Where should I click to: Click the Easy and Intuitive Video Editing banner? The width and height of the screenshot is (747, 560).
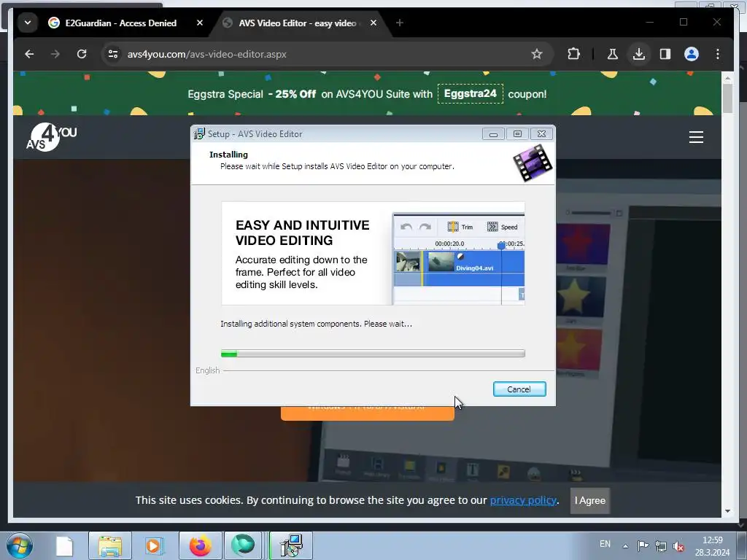pyautogui.click(x=373, y=253)
